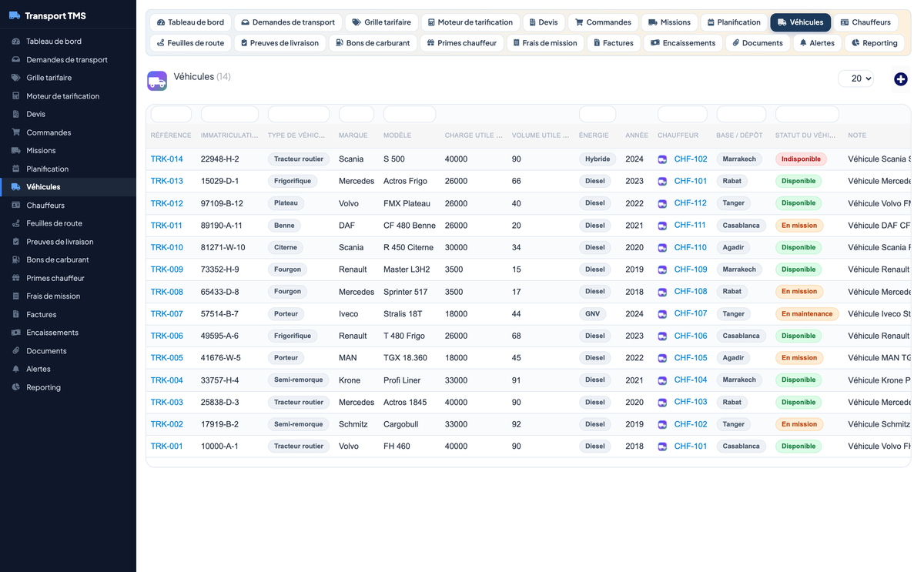This screenshot has width=924, height=572.
Task: Open the Grille tarifaire top tab
Action: point(381,22)
